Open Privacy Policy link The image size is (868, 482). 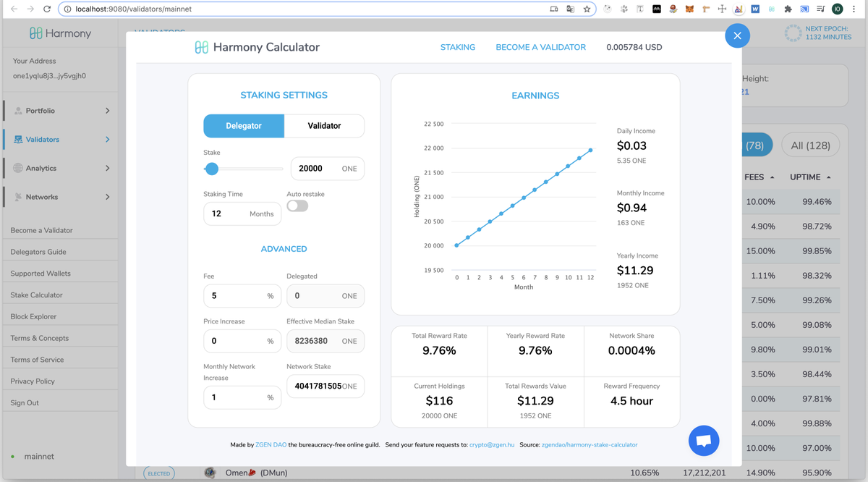[x=33, y=381]
